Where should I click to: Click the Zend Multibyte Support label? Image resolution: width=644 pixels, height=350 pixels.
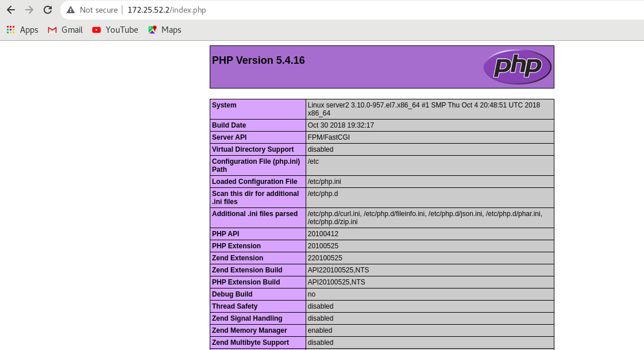pyautogui.click(x=250, y=343)
